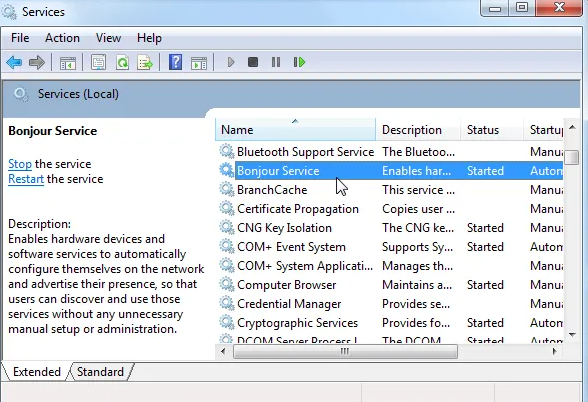This screenshot has height=402, width=588.
Task: Open the Help question mark icon
Action: [176, 62]
